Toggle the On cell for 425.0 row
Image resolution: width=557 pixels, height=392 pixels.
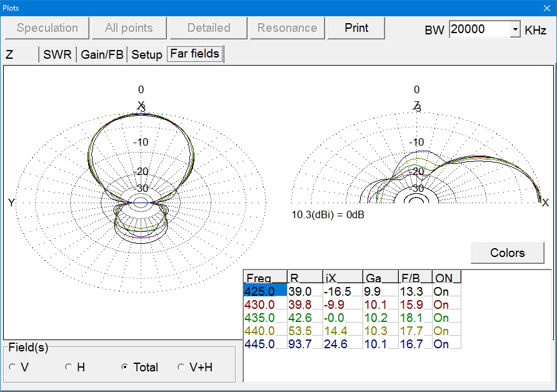pos(446,291)
